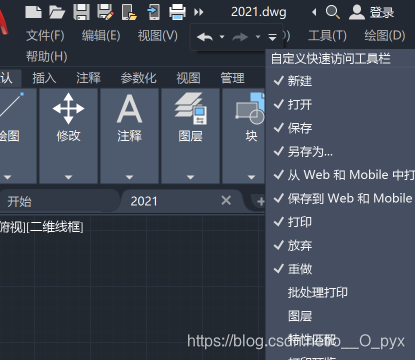The height and width of the screenshot is (360, 415).
Task: Open the 文件(F) menu
Action: point(45,35)
